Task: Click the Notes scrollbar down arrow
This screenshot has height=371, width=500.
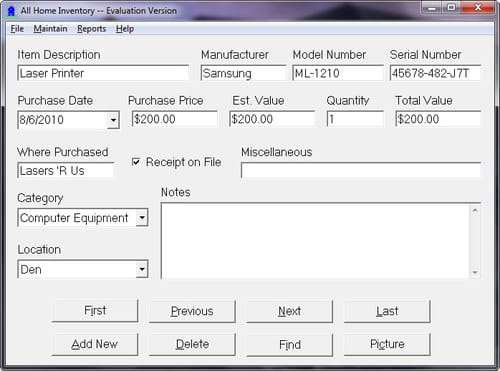Action: (x=475, y=272)
